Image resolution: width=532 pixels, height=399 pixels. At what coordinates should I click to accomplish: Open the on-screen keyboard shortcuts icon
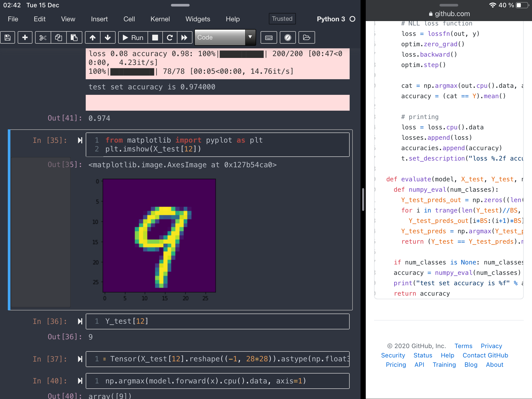269,37
